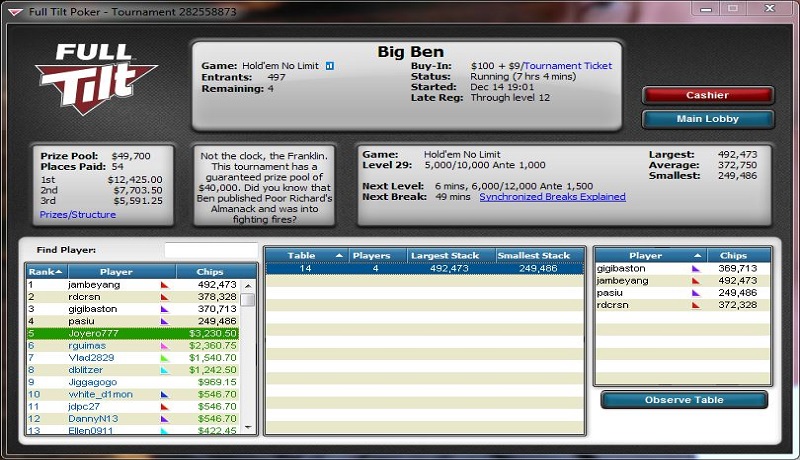800x460 pixels.
Task: Select white_d1mon in the ranking list
Action: click(133, 395)
